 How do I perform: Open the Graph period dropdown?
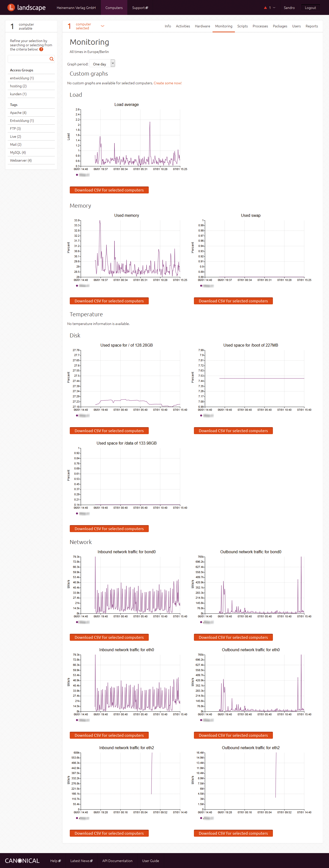click(102, 64)
